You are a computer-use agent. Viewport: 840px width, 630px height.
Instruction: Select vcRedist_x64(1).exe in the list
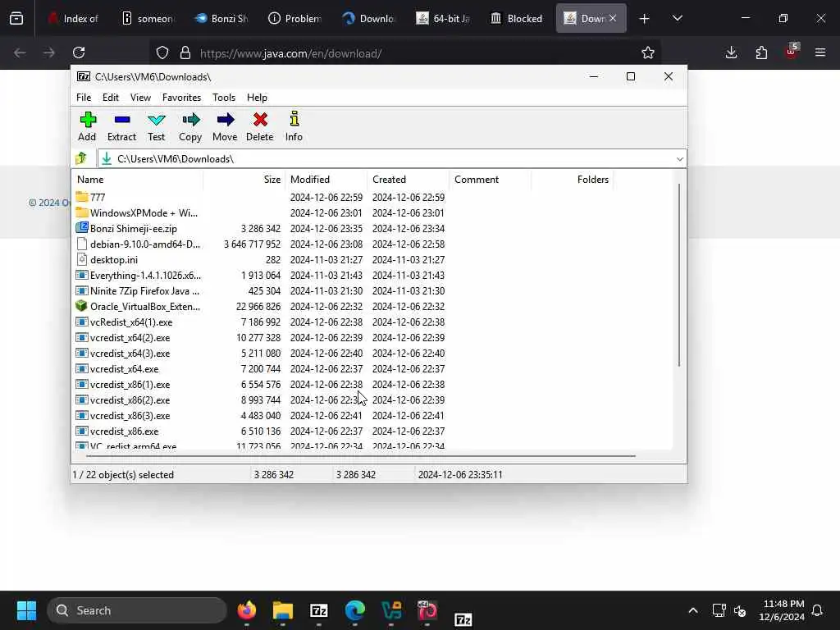131,322
